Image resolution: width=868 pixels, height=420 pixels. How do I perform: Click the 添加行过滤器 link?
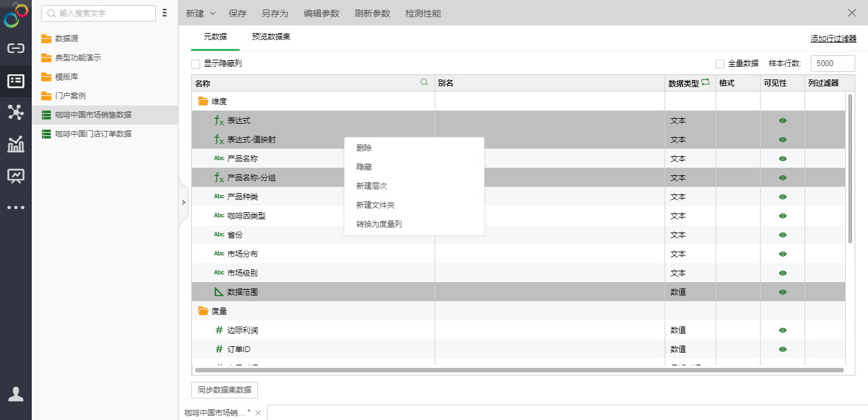coord(833,39)
